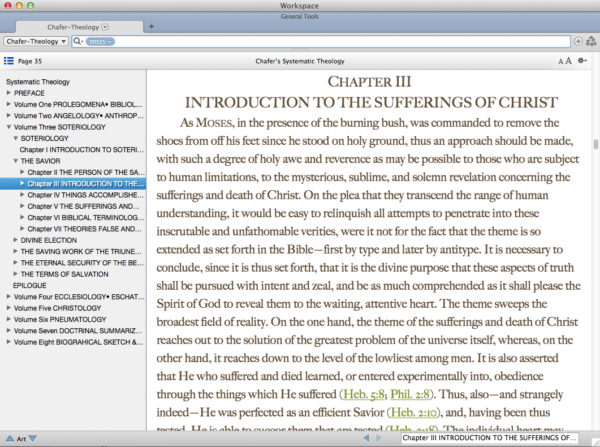The height and width of the screenshot is (447, 600).
Task: Click the Phil. 2:8 verse link
Action: [410, 394]
